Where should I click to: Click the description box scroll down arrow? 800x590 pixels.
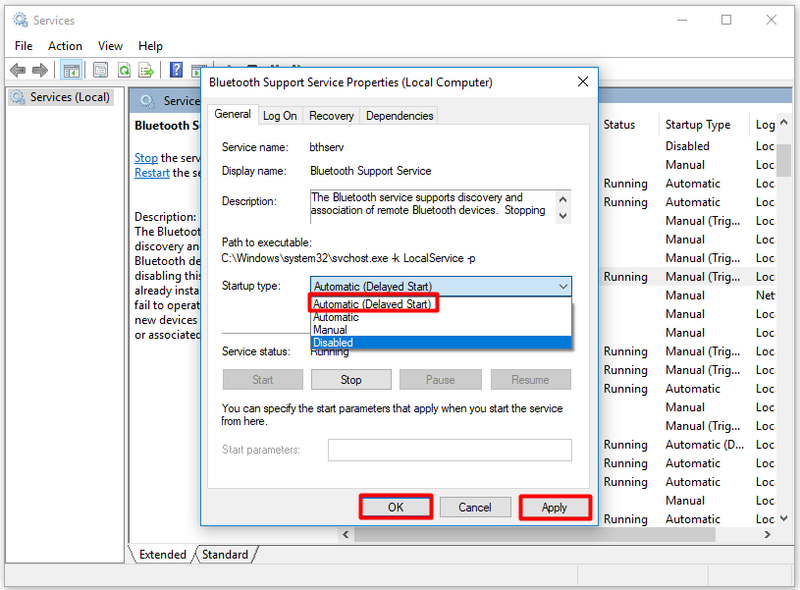click(563, 216)
